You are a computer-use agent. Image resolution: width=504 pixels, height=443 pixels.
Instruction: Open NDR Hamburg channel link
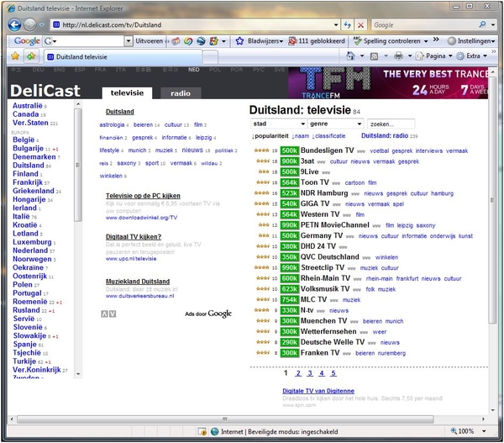click(x=324, y=193)
